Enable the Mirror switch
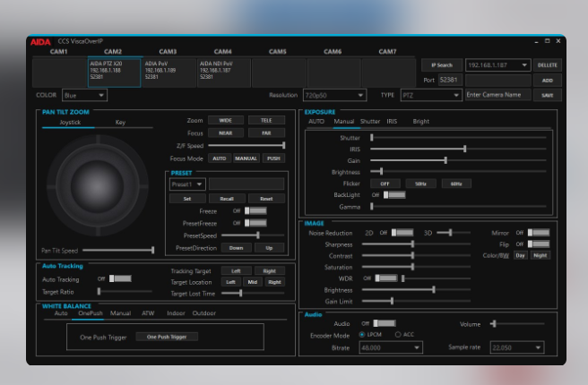588x385 pixels. point(539,233)
